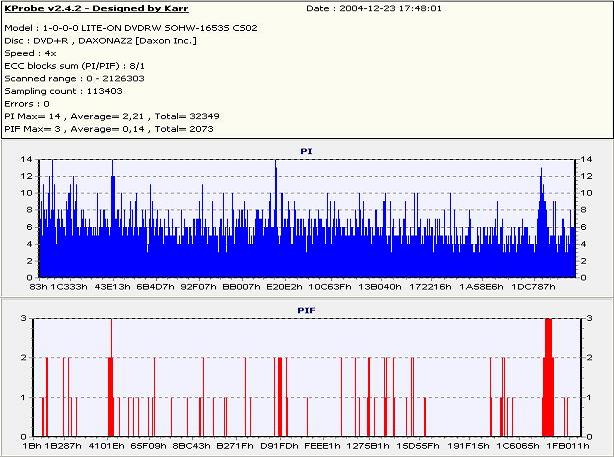Click PI chart x-axis label 43E13h
The width and height of the screenshot is (614, 457).
[x=112, y=287]
